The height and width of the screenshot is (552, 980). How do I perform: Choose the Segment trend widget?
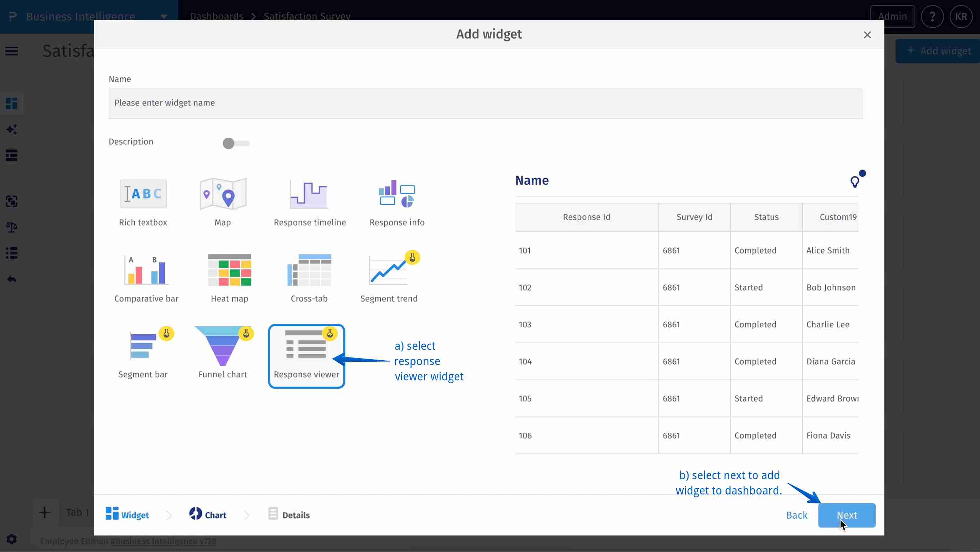[389, 270]
